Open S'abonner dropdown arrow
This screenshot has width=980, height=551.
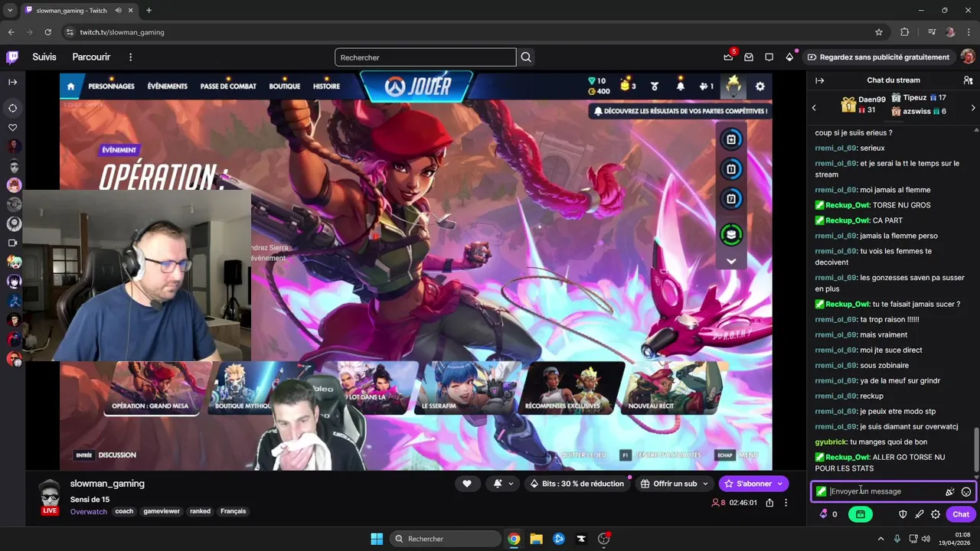[x=780, y=484]
